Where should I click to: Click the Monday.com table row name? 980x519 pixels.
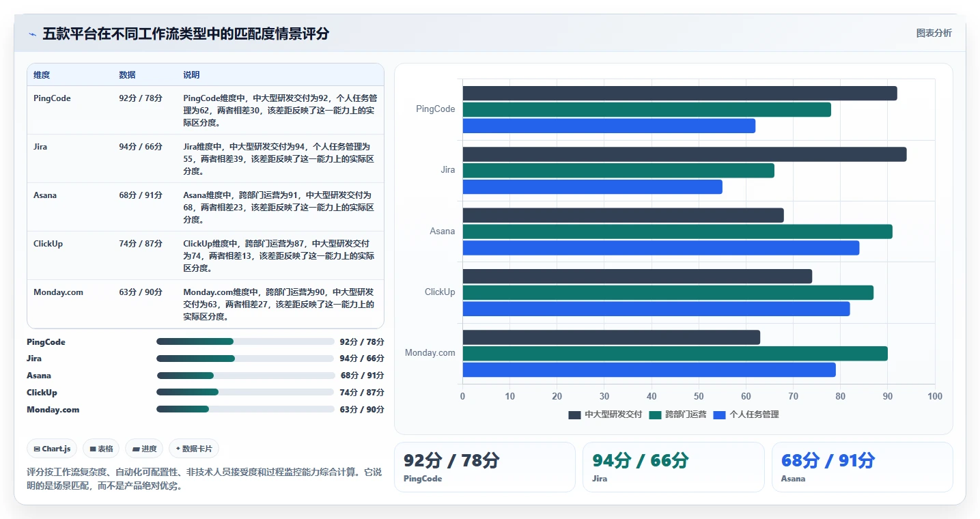58,292
